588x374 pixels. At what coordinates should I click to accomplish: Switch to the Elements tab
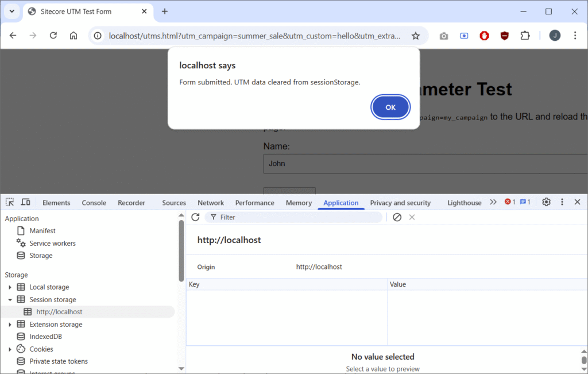click(x=56, y=203)
